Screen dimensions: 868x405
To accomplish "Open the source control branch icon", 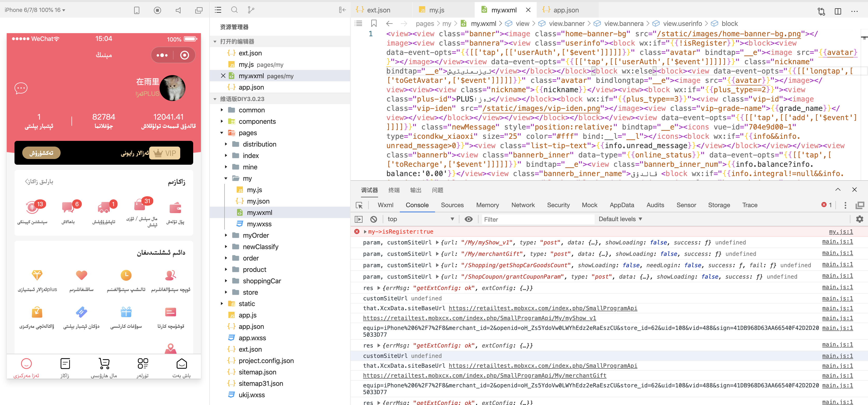I will coord(251,10).
